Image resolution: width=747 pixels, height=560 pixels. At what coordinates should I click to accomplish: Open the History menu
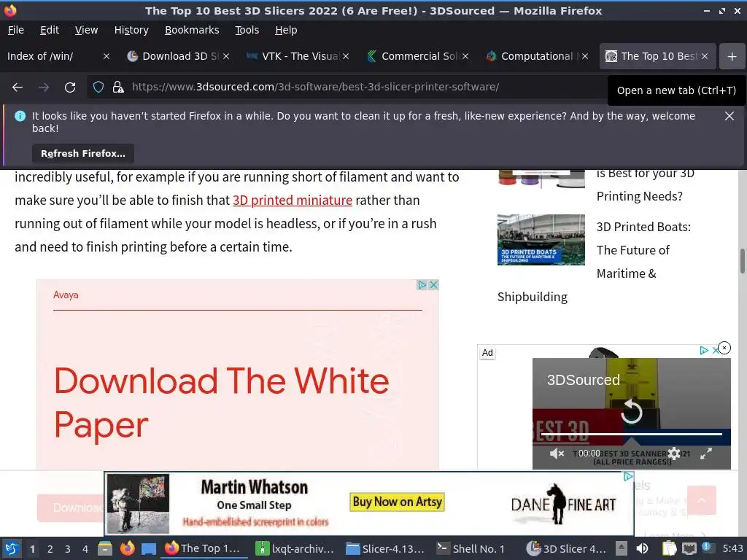click(x=131, y=30)
